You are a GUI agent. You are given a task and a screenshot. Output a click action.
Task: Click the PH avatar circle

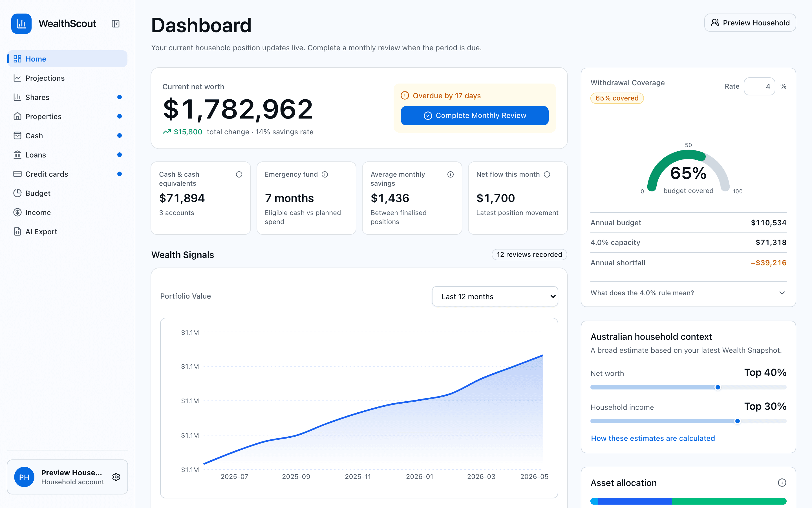(x=24, y=477)
